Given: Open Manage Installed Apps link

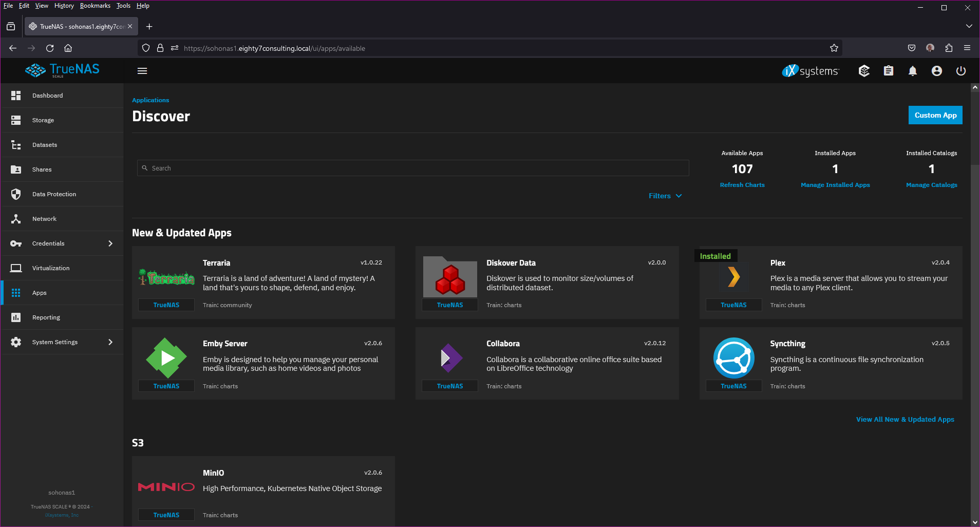Looking at the screenshot, I should coord(835,185).
